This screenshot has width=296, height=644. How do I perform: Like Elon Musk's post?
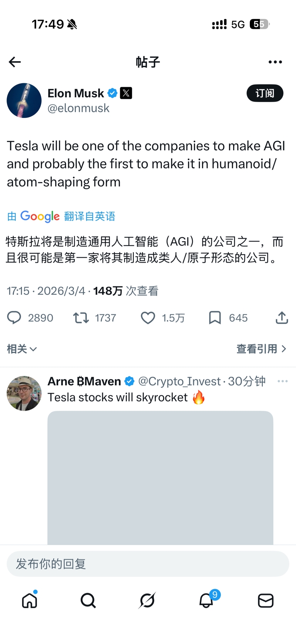pos(148,318)
